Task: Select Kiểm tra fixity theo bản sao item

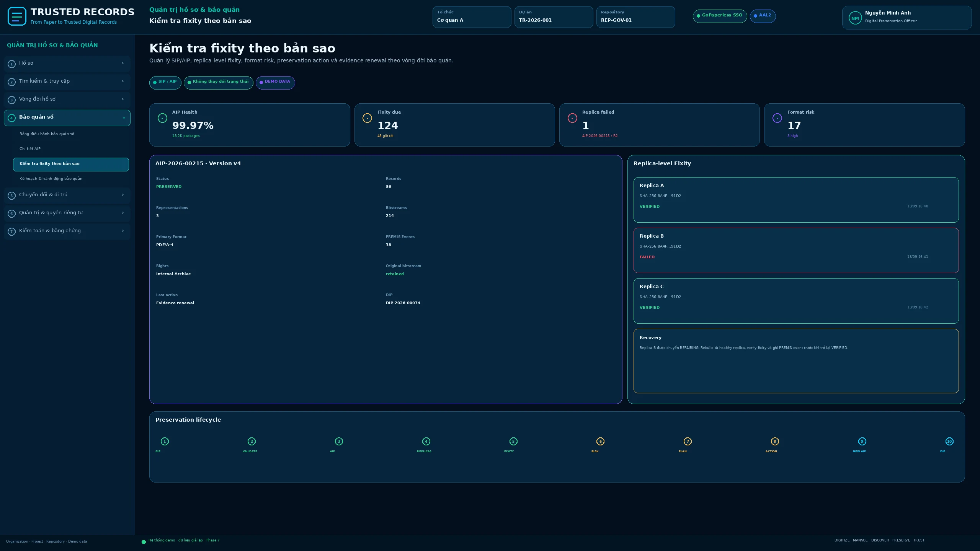Action: 71,164
